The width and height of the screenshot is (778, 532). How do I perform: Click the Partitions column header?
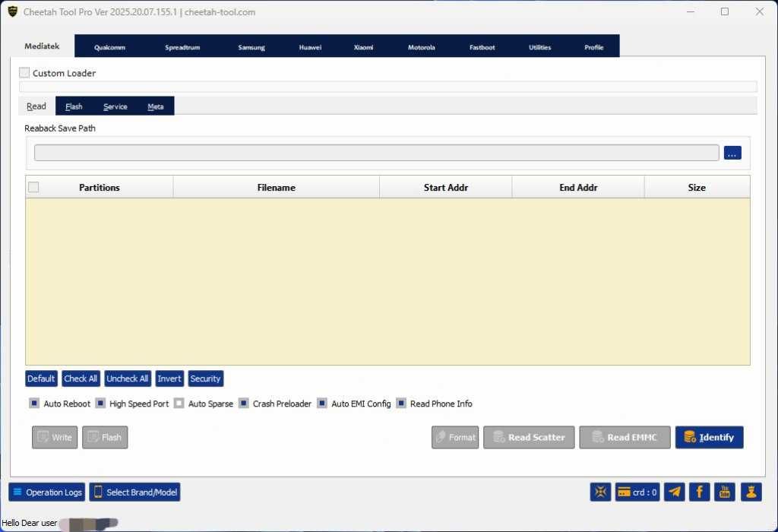[x=100, y=187]
